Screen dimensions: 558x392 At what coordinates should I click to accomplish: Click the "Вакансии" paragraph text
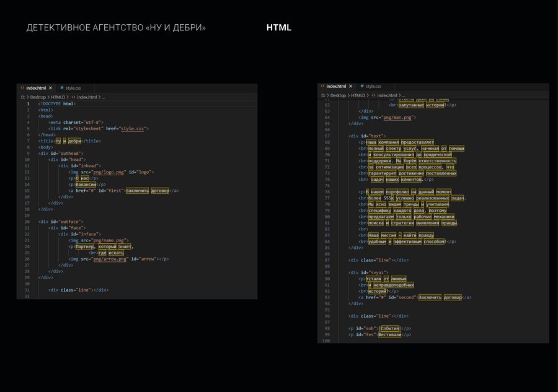[x=86, y=185]
